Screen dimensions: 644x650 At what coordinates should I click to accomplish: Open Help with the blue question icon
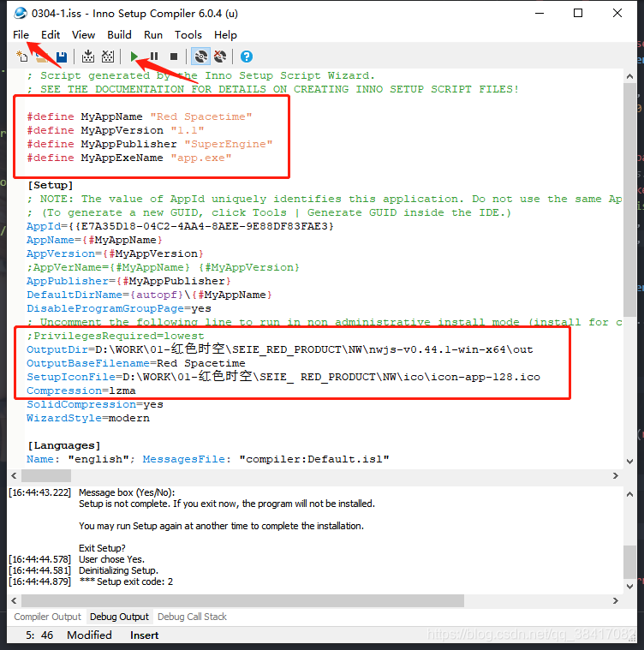tap(247, 57)
